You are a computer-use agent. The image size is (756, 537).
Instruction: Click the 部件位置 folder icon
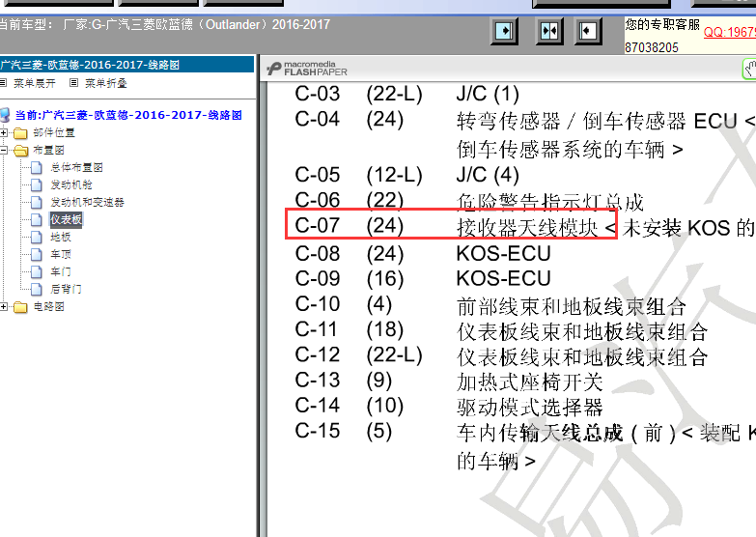click(21, 133)
